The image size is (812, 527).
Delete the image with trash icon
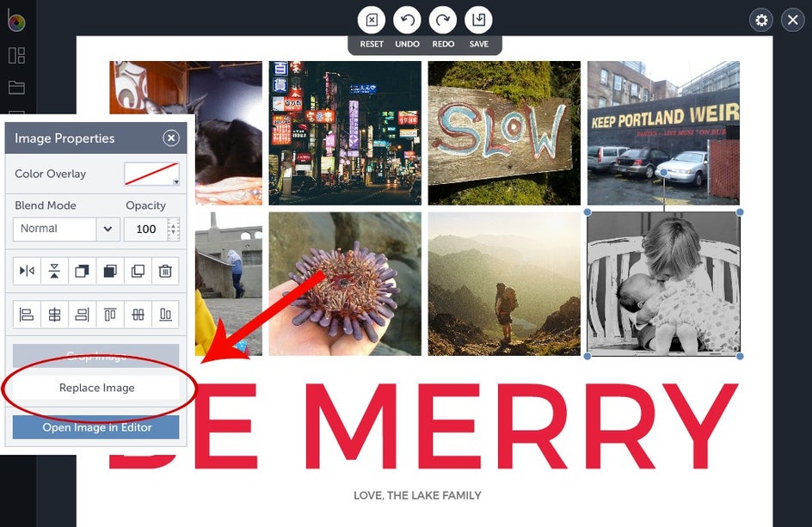[165, 271]
